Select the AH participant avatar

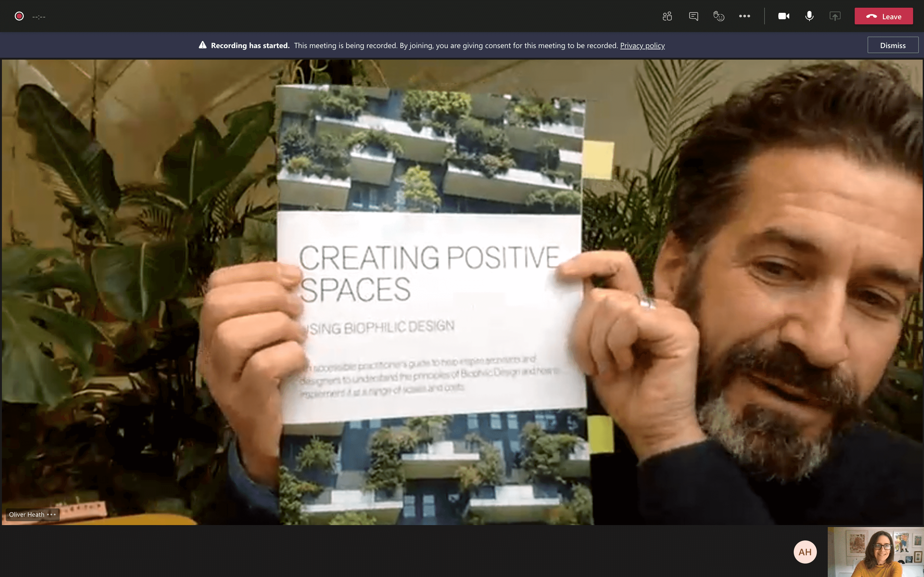805,552
